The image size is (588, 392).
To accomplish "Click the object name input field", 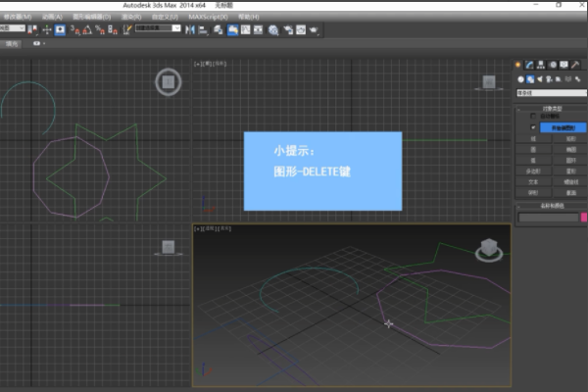I will [548, 218].
